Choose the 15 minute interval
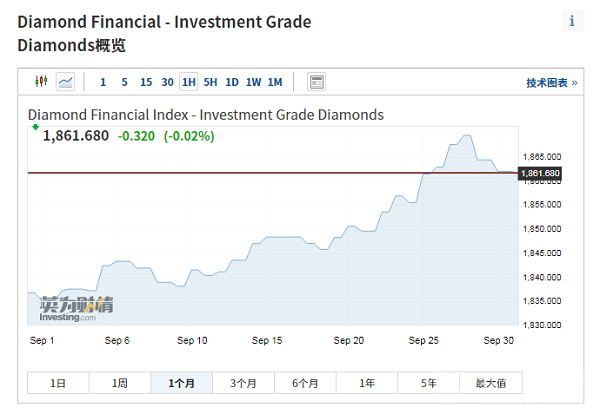This screenshot has height=414, width=600. coord(146,82)
